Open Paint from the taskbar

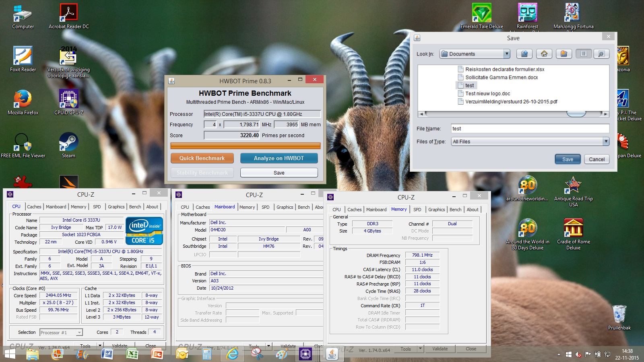point(282,354)
